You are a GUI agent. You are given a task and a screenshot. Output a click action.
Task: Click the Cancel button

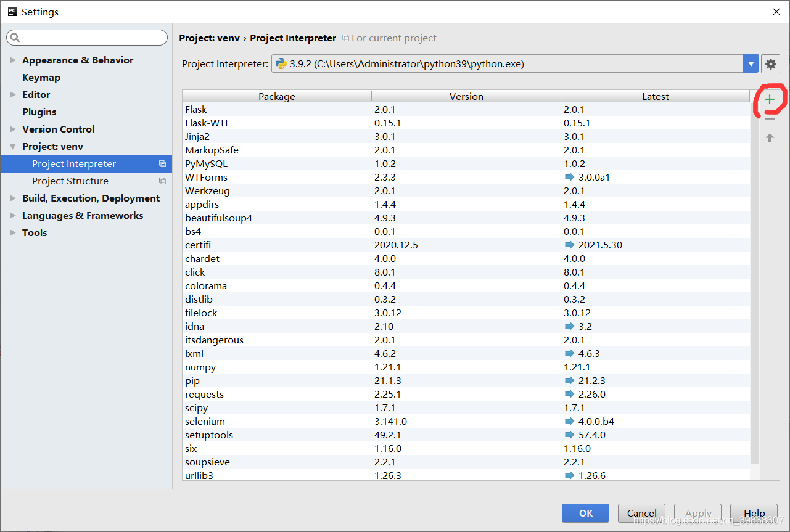coord(641,513)
